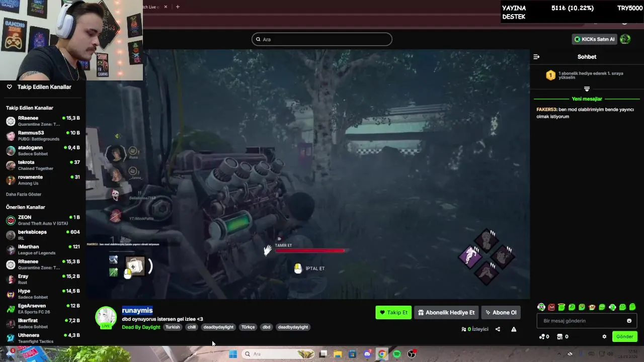Open berkebiceps recommended channel
The image size is (644, 362).
(43, 235)
